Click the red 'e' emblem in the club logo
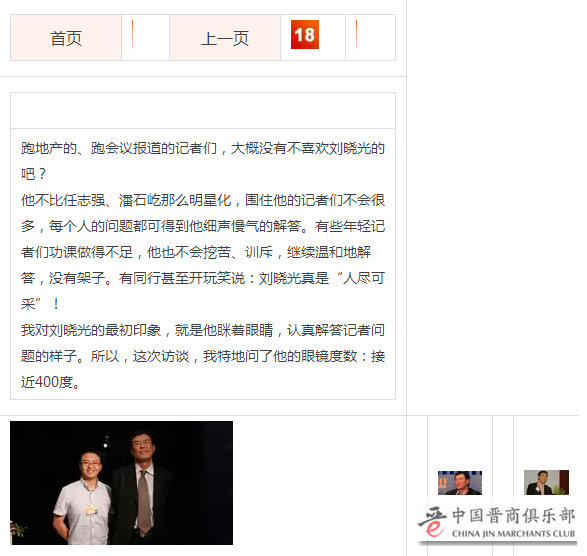 tap(434, 528)
